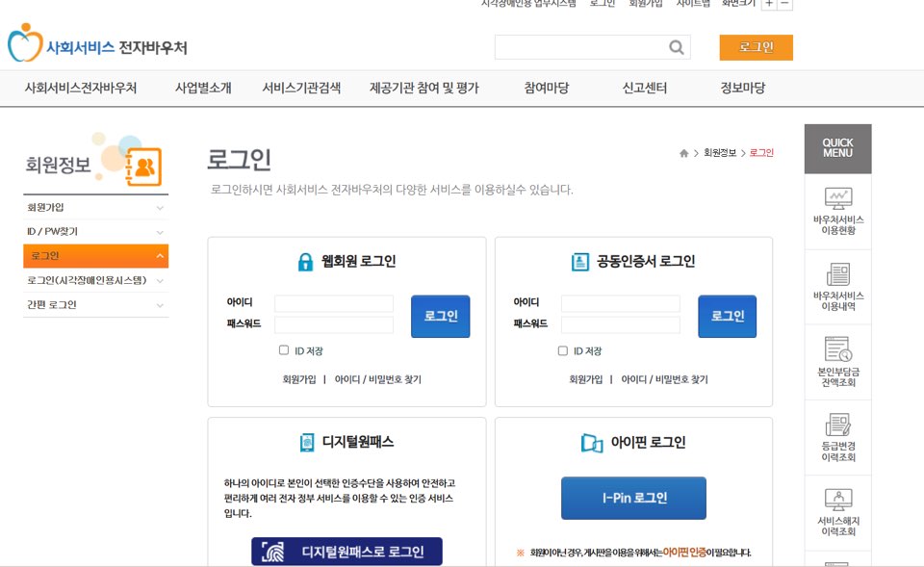Click the 화면크기 plus control
Screen dimensions: 924x567
coord(770,4)
